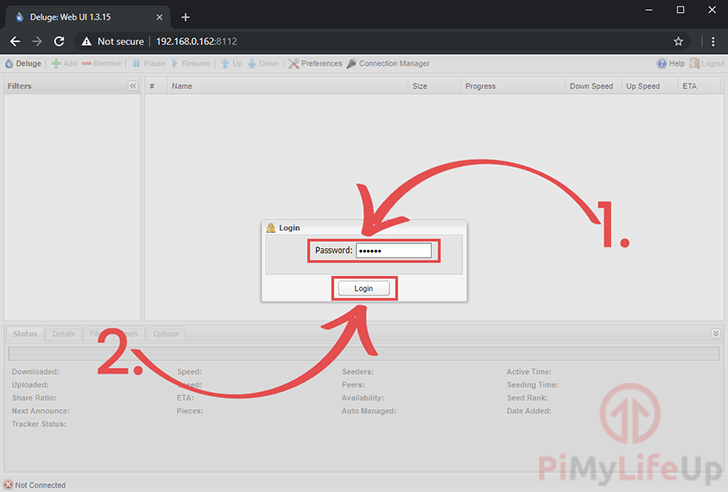The image size is (728, 492).
Task: Click the torrent progress bar in Status
Action: 364,354
